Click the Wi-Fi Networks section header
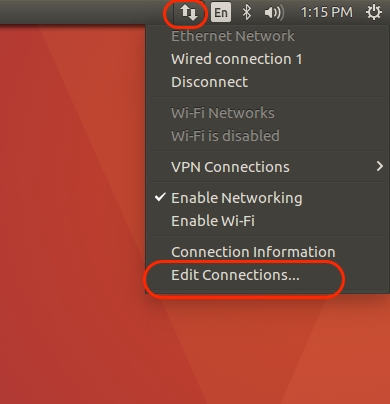The height and width of the screenshot is (404, 390). (x=223, y=113)
